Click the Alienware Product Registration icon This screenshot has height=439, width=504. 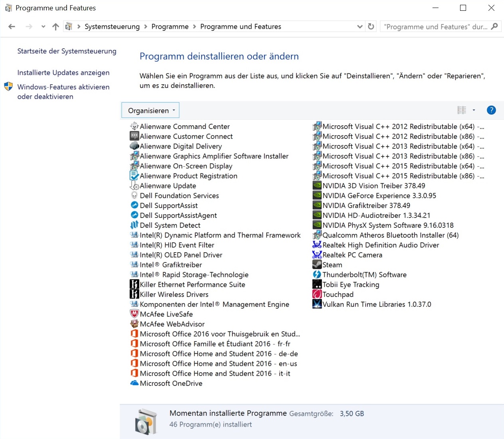coord(135,176)
